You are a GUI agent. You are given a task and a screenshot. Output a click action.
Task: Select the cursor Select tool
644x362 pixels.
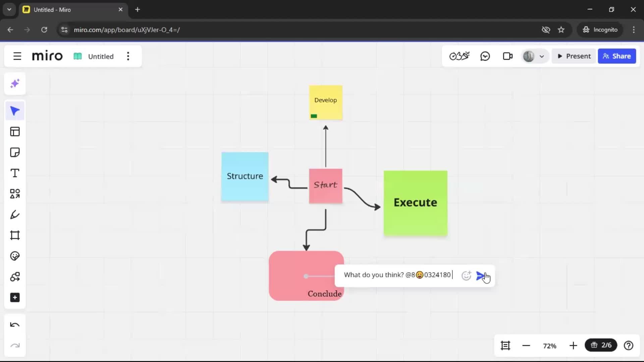click(15, 111)
